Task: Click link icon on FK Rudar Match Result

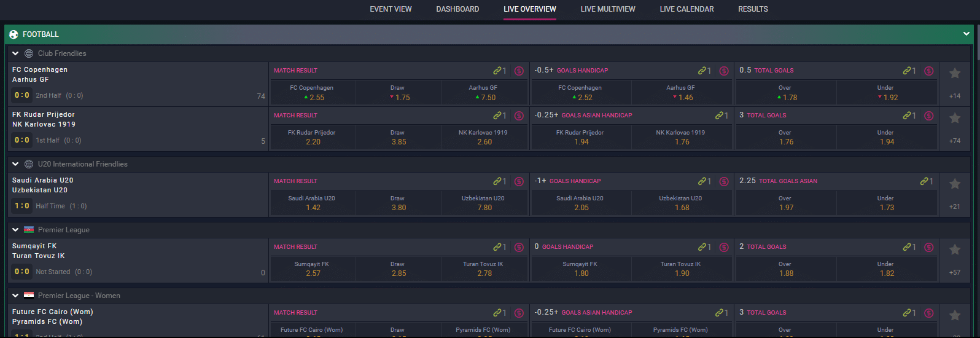Action: (x=497, y=116)
